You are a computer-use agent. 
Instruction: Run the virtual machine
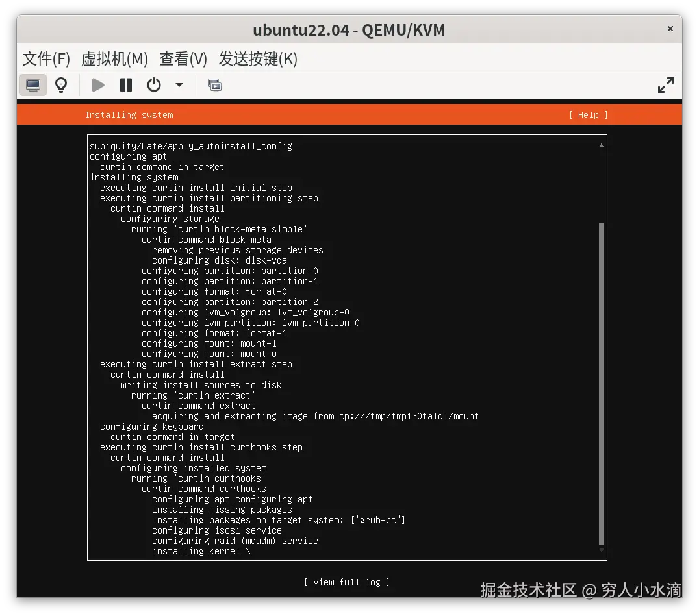[x=98, y=84]
